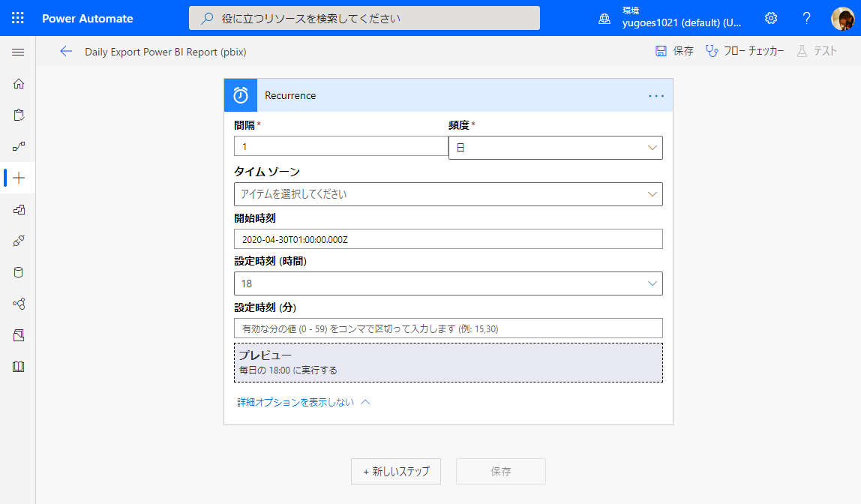
Task: Go to Home in sidebar
Action: pyautogui.click(x=19, y=83)
